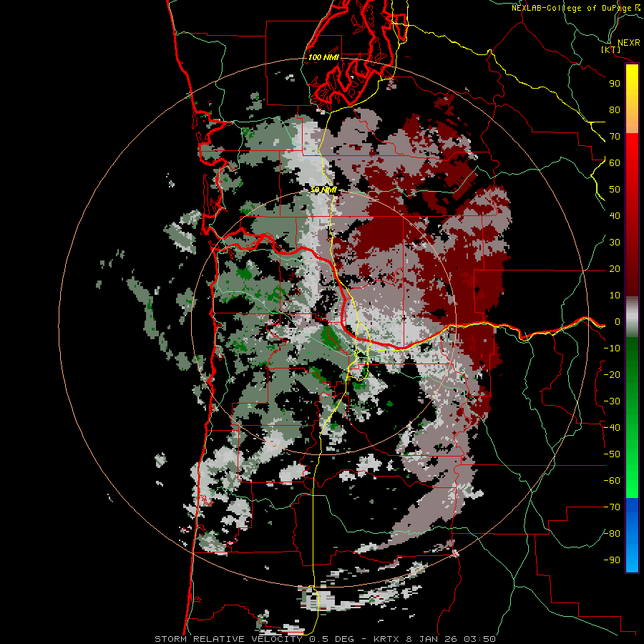The image size is (644, 644).
Task: Click the -40 scale label
Action: pos(612,428)
